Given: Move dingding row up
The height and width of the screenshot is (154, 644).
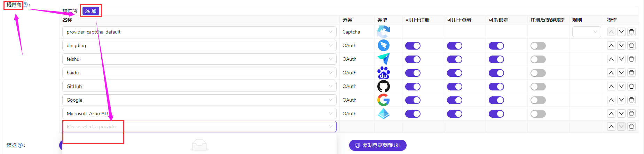Looking at the screenshot, I should pos(611,45).
